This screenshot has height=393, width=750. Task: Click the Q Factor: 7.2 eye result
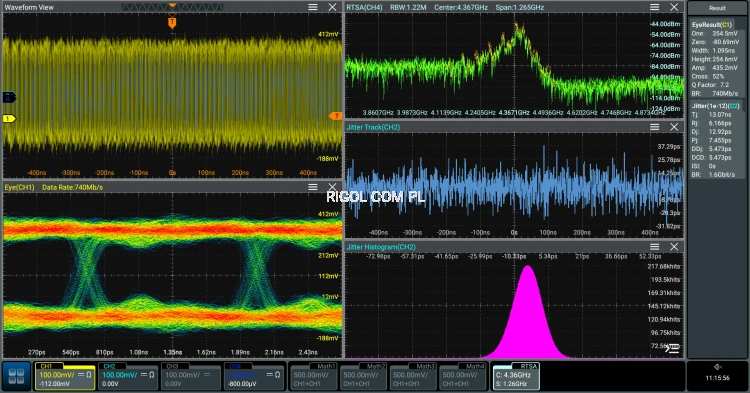tap(710, 85)
